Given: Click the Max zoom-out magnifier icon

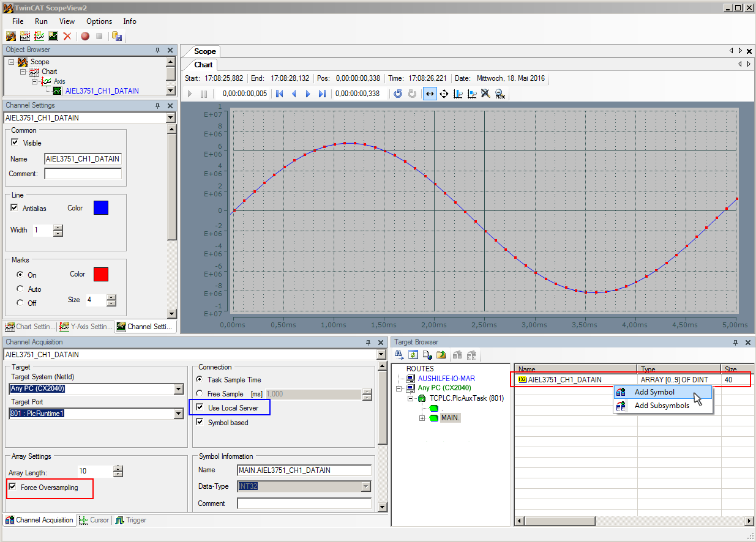Looking at the screenshot, I should tap(500, 94).
